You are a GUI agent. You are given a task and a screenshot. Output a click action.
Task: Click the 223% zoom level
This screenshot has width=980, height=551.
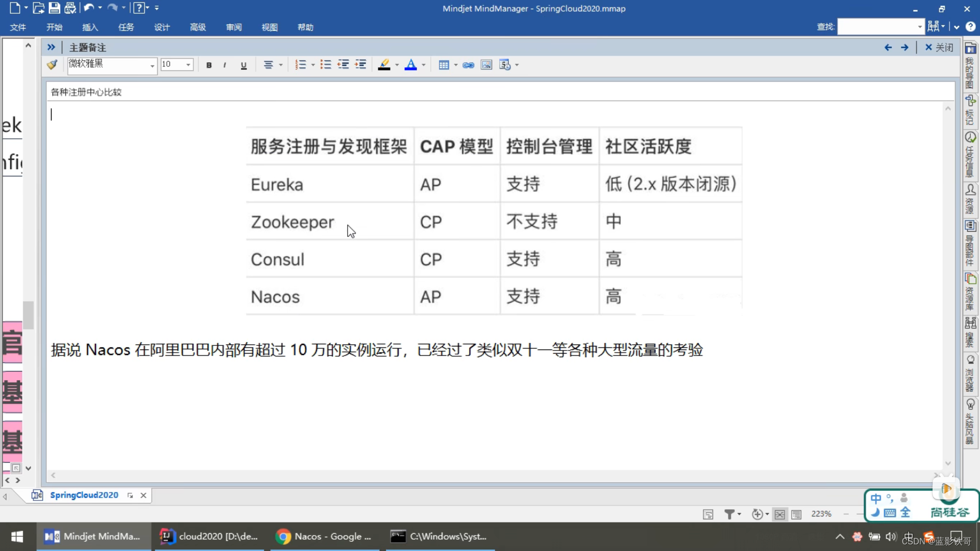point(821,514)
